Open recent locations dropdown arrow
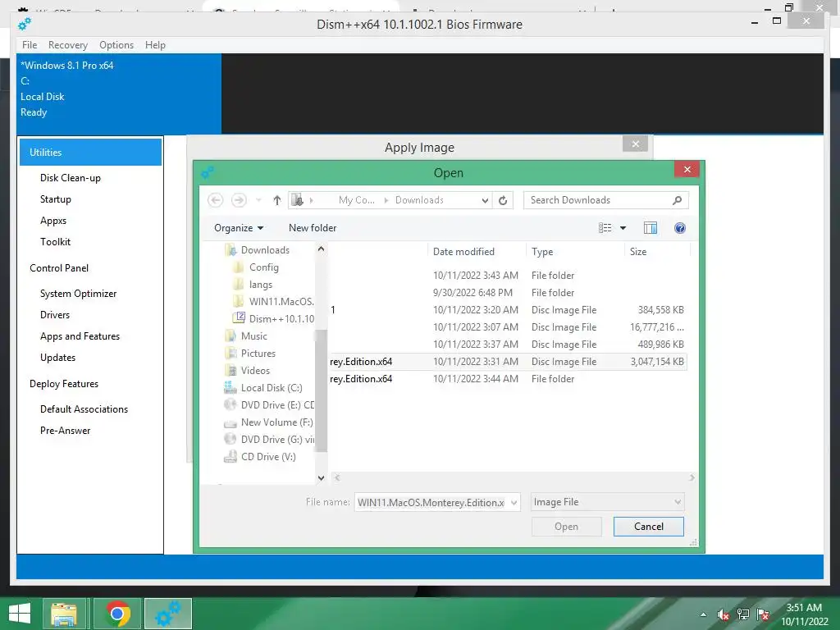Screen dimensions: 840x630 tap(258, 200)
